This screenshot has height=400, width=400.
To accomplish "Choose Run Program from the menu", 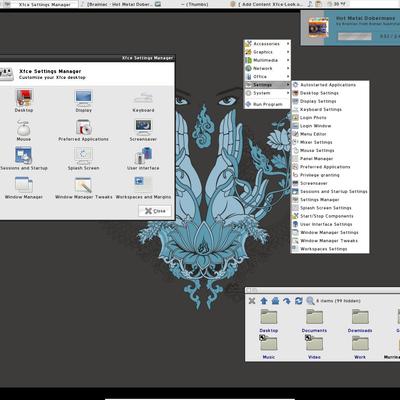I will coord(267,104).
